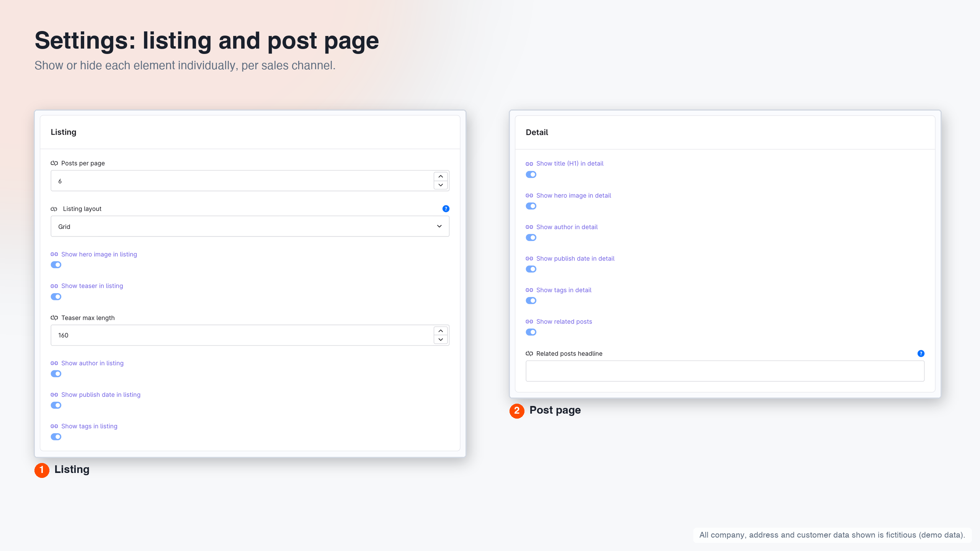
Task: Click link icon next to Show teaser in listing
Action: pyautogui.click(x=54, y=286)
